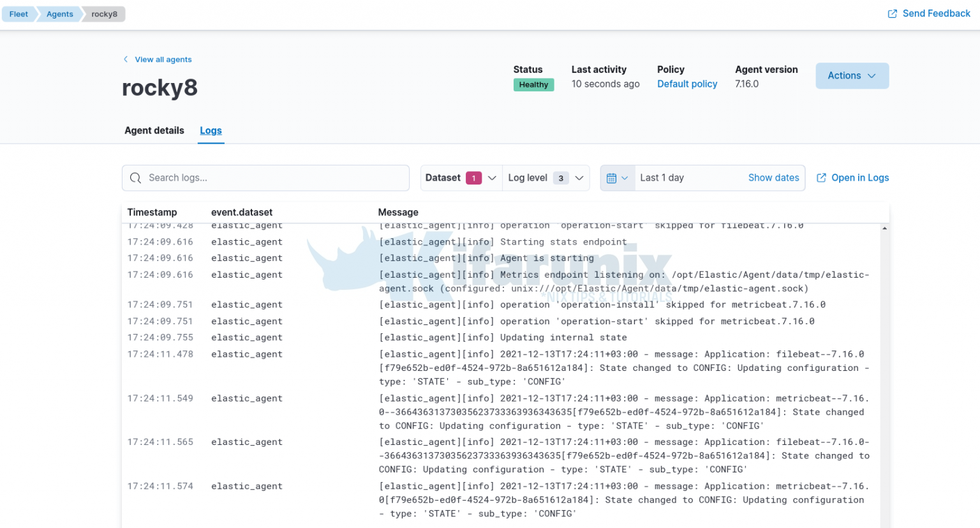This screenshot has width=980, height=528.
Task: Focus the Search logs input field
Action: [274, 178]
